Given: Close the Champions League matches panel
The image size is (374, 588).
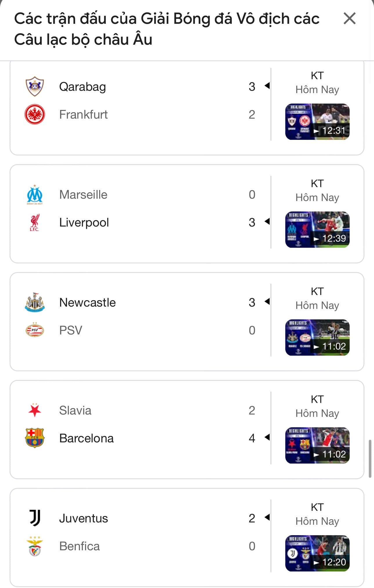Looking at the screenshot, I should (x=349, y=19).
